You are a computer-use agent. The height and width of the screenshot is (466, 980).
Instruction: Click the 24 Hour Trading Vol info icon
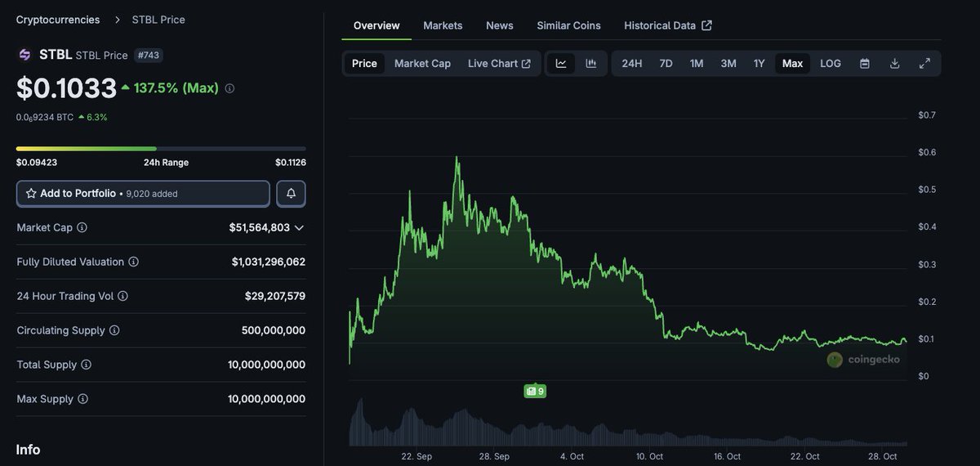(122, 296)
